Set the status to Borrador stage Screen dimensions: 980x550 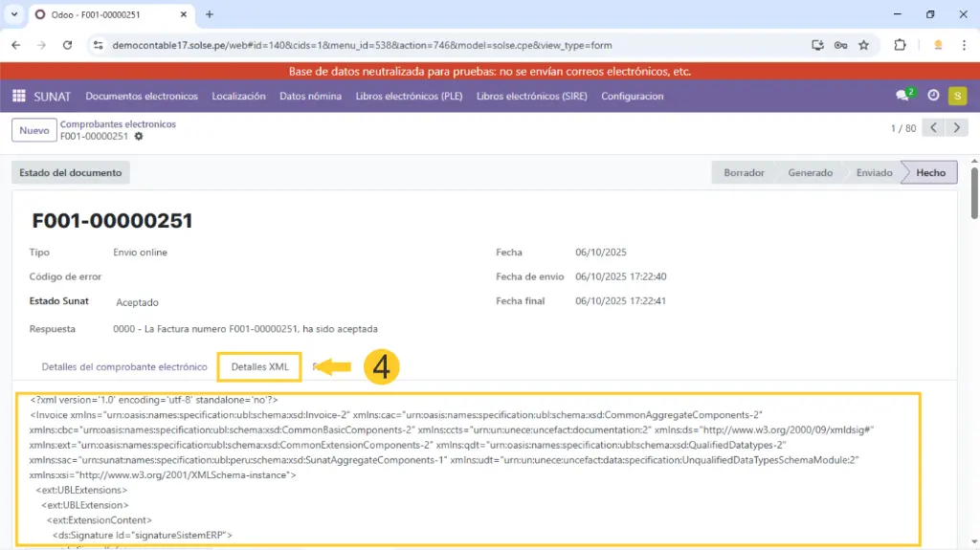point(743,173)
